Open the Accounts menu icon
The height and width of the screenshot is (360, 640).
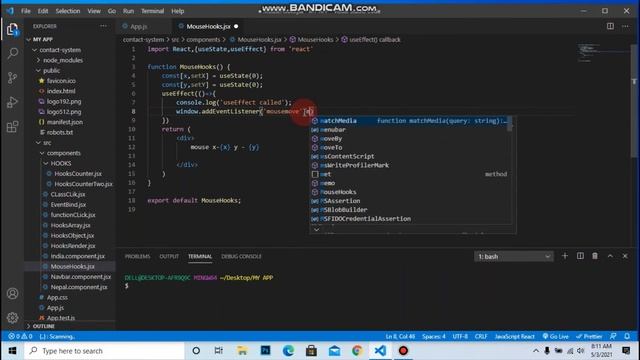click(12, 293)
